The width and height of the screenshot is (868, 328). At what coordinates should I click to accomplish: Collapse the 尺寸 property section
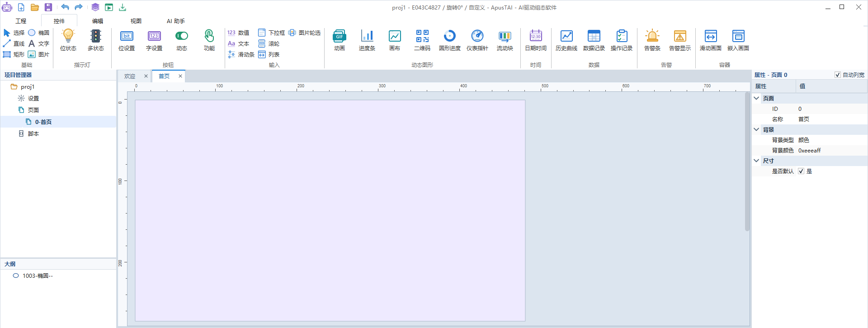pyautogui.click(x=756, y=161)
